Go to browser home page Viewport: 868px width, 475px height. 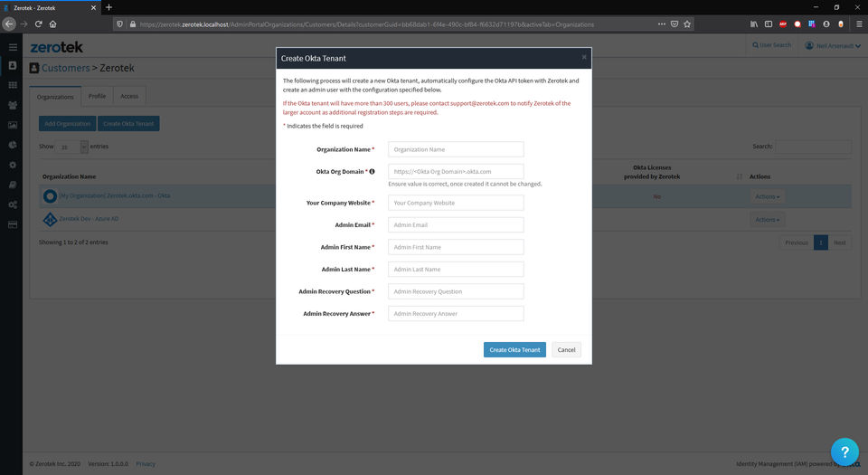[x=52, y=24]
